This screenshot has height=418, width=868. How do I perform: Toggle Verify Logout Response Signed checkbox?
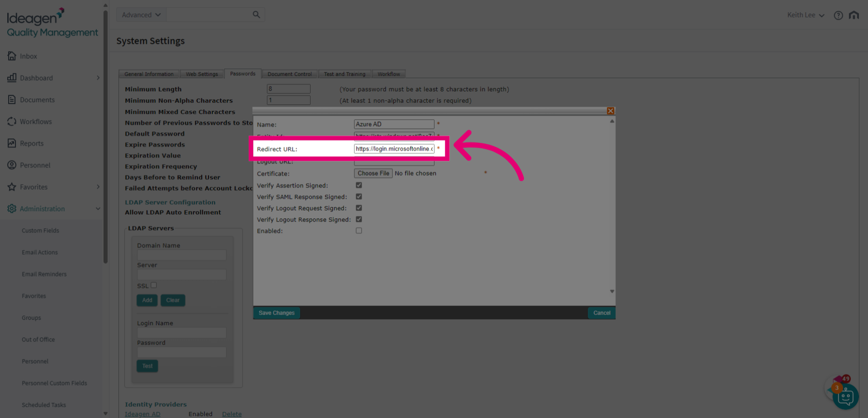(359, 219)
